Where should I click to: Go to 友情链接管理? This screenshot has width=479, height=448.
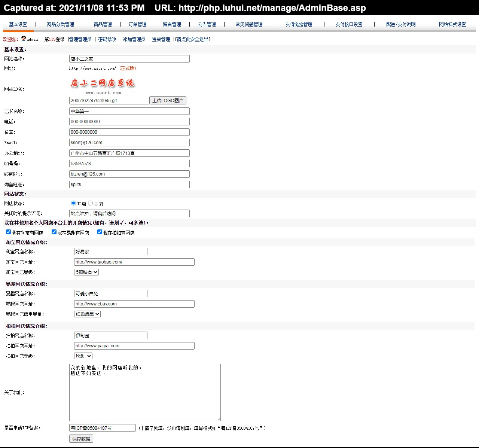coord(299,24)
